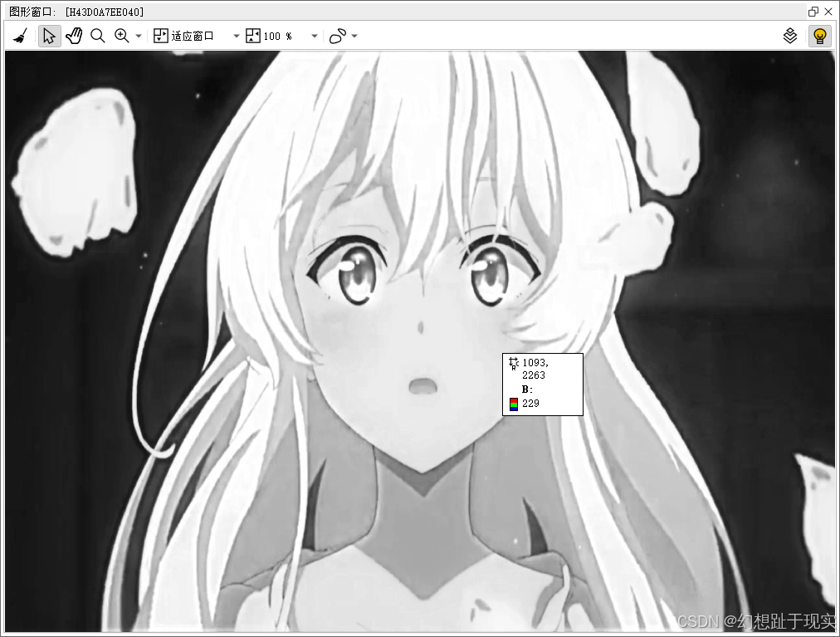840x637 pixels.
Task: Activate the hand pan tool
Action: [x=74, y=36]
